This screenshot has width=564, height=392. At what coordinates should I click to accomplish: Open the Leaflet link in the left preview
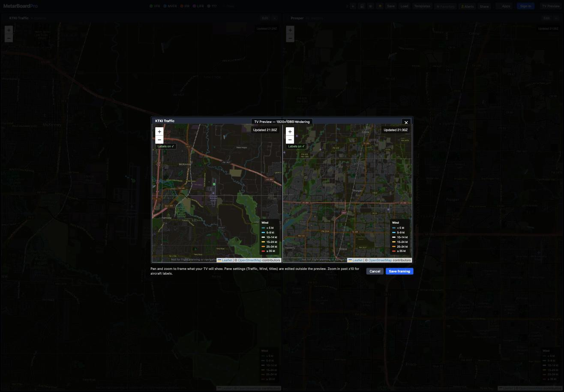pos(225,260)
